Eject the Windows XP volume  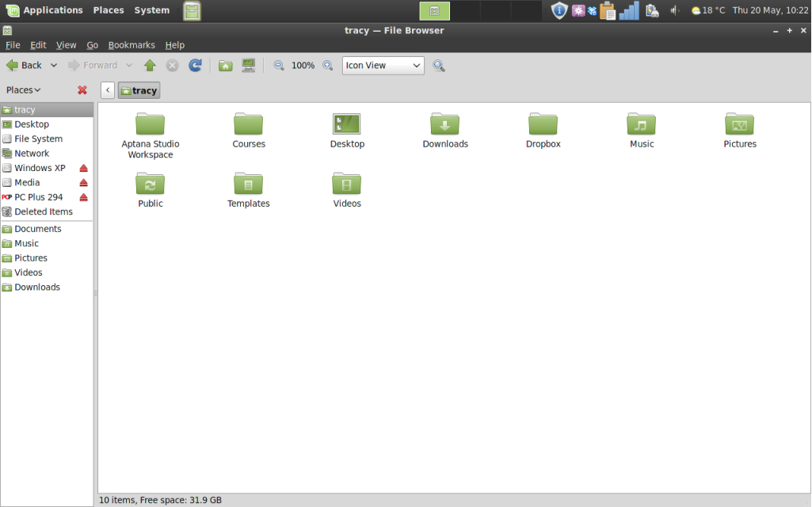pyautogui.click(x=85, y=168)
